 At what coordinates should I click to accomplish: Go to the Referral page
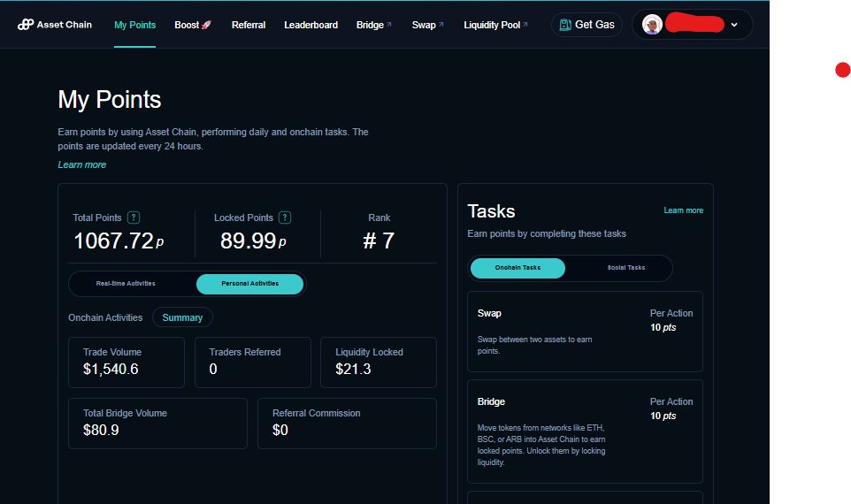click(249, 25)
